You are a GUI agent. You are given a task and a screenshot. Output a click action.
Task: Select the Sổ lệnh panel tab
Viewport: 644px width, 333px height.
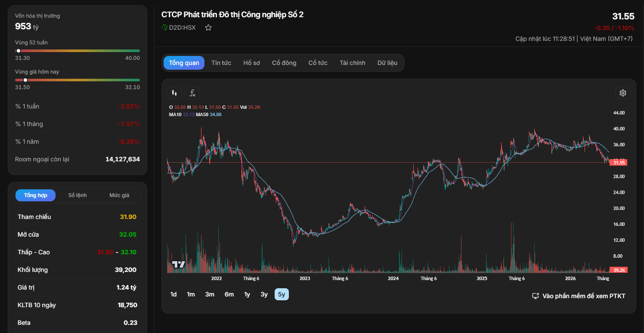77,195
